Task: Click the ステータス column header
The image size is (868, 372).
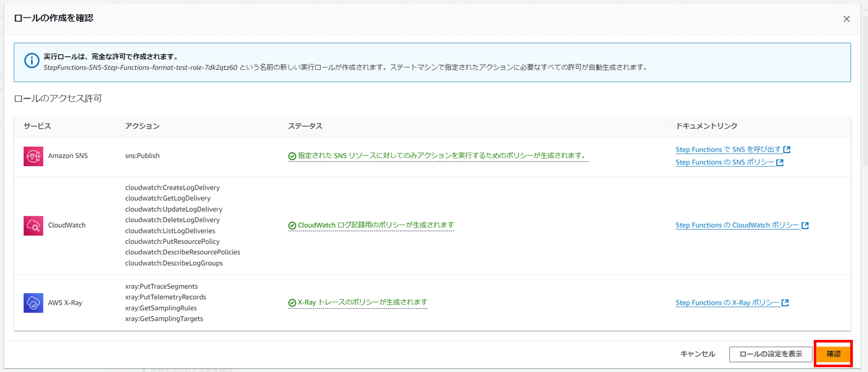Action: click(305, 126)
